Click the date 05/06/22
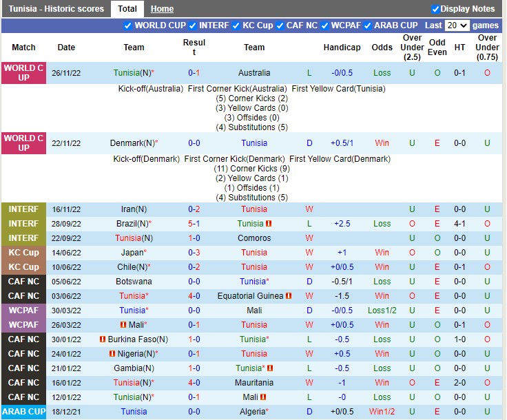The height and width of the screenshot is (420, 507). click(66, 282)
